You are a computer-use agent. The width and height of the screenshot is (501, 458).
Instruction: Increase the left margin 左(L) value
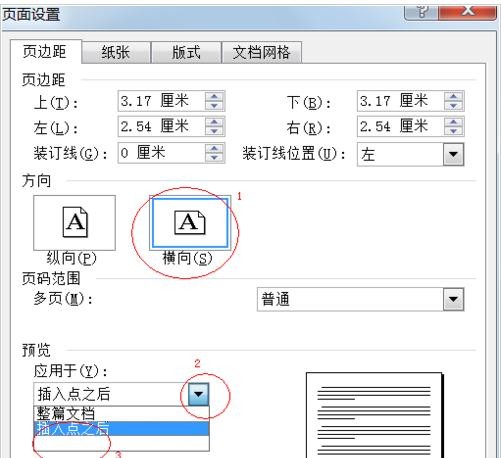click(x=214, y=122)
